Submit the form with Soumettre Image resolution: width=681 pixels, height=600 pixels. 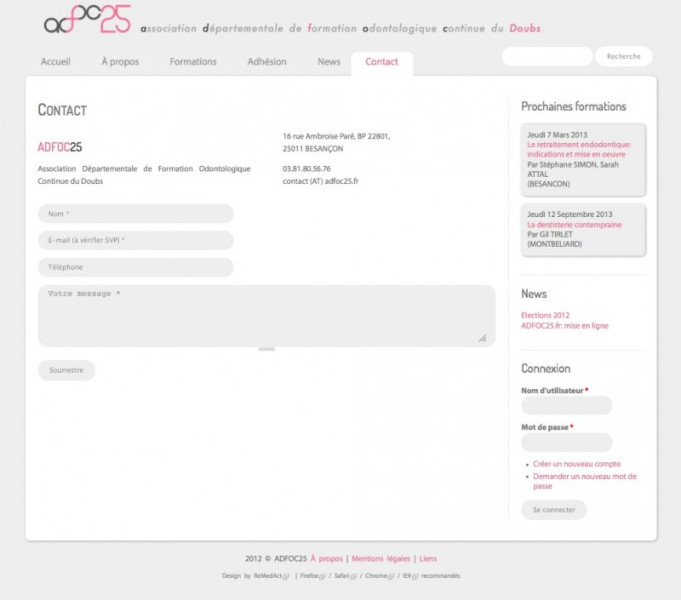click(x=67, y=370)
